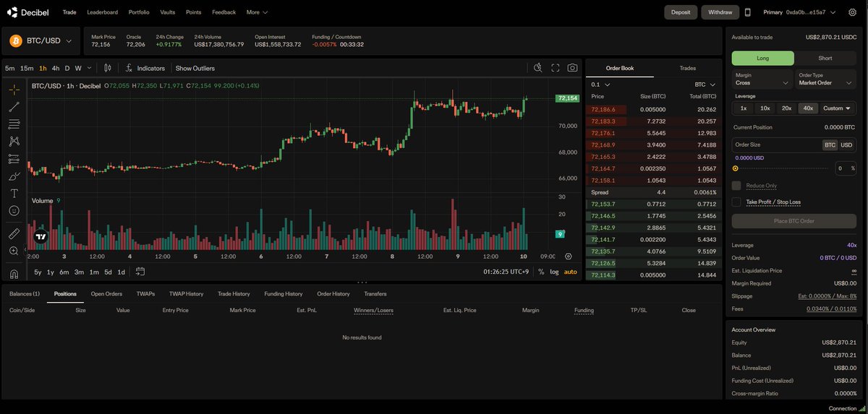
Task: Click the Indicators fx icon
Action: pos(129,68)
